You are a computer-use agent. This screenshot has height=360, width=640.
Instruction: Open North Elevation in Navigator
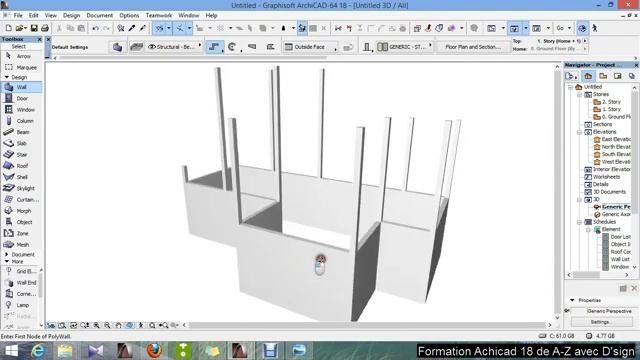pos(612,147)
